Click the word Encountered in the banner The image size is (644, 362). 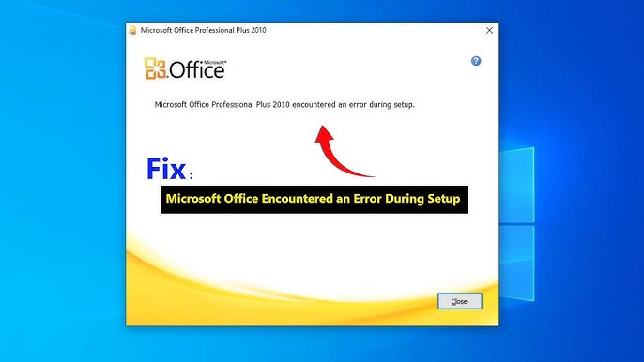coord(297,199)
